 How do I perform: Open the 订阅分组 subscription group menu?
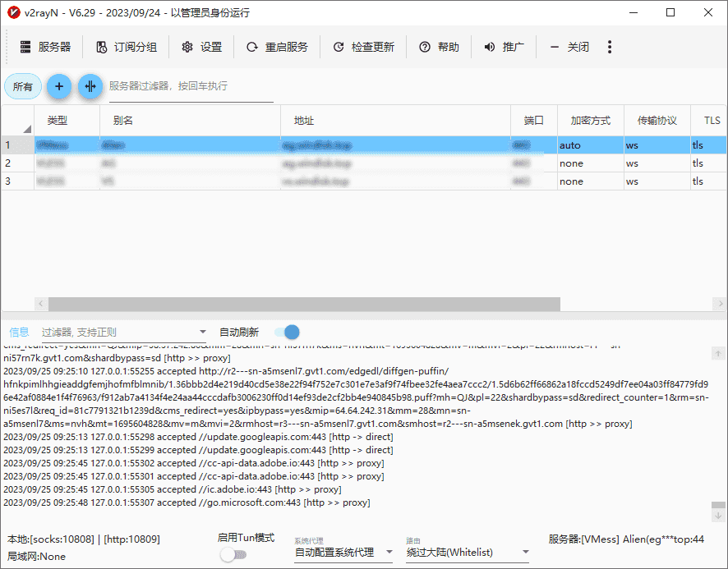(x=127, y=47)
